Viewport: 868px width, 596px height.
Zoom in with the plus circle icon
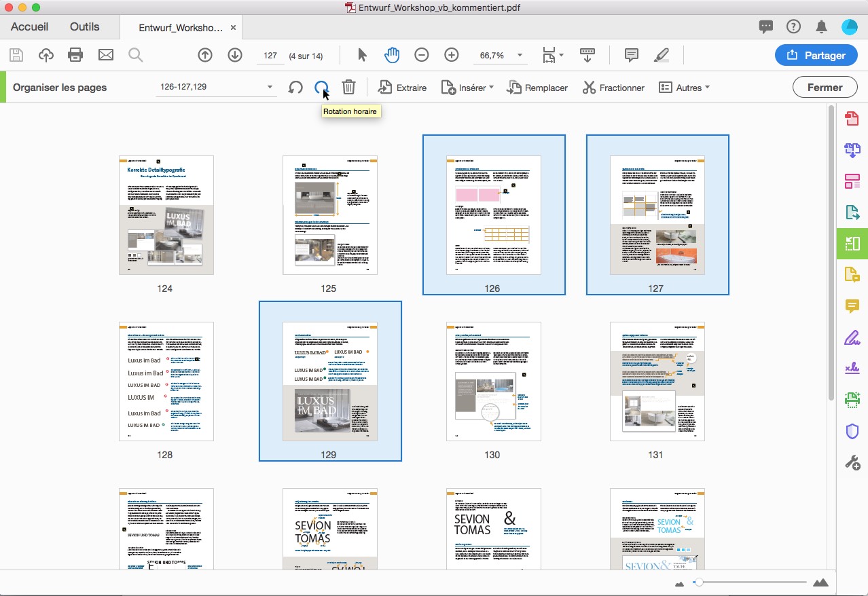[x=452, y=56]
